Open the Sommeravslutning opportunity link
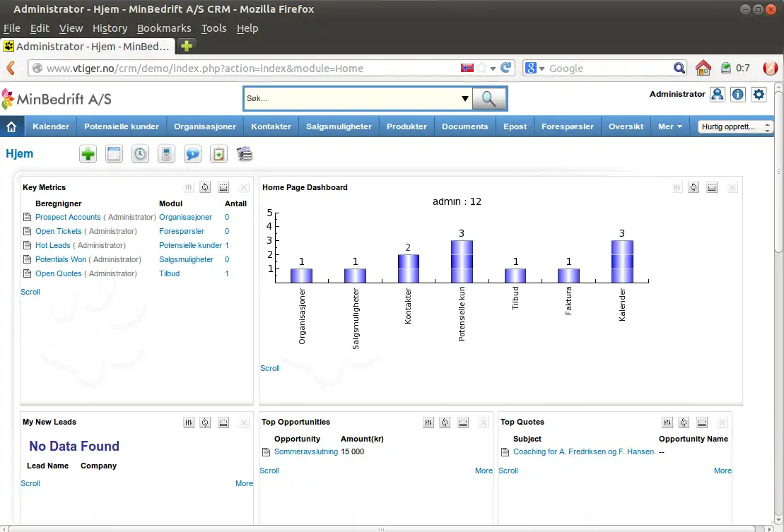The height and width of the screenshot is (532, 784). [306, 451]
